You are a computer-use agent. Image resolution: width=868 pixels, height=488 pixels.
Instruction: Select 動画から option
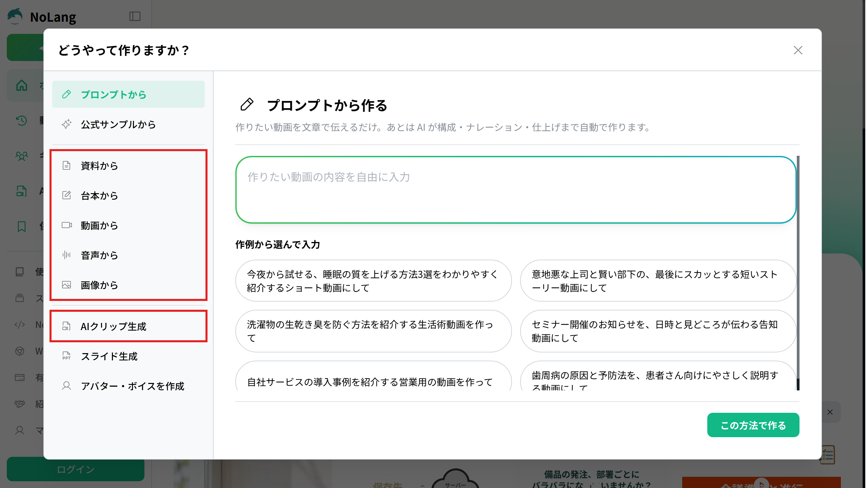click(x=128, y=225)
